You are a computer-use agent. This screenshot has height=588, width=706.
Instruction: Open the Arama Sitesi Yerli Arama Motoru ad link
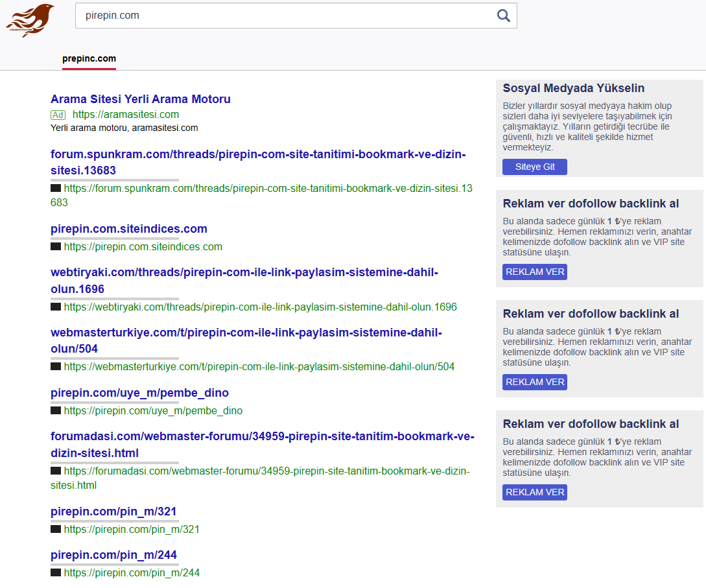pos(141,99)
